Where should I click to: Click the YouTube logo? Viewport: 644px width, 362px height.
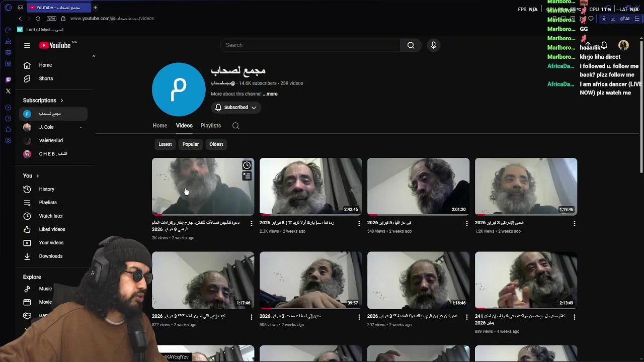click(x=55, y=45)
